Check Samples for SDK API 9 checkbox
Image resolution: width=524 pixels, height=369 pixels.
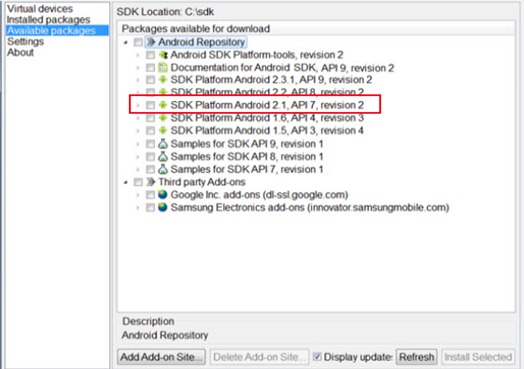coord(150,144)
